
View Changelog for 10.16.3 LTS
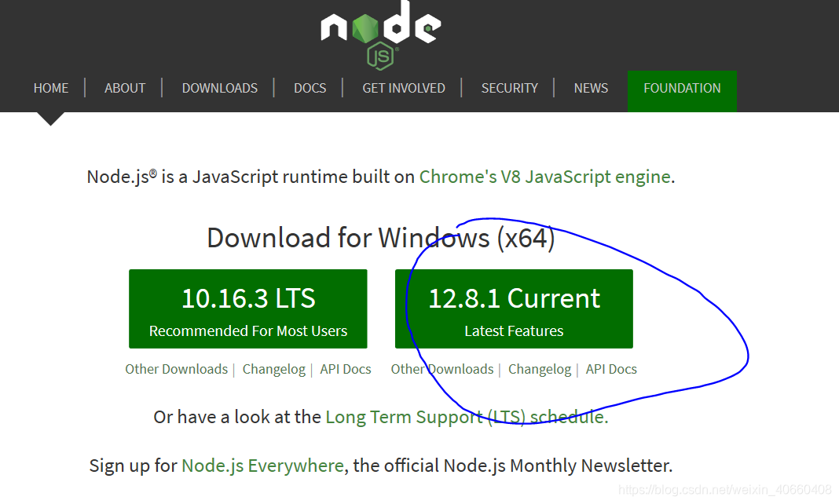click(274, 369)
